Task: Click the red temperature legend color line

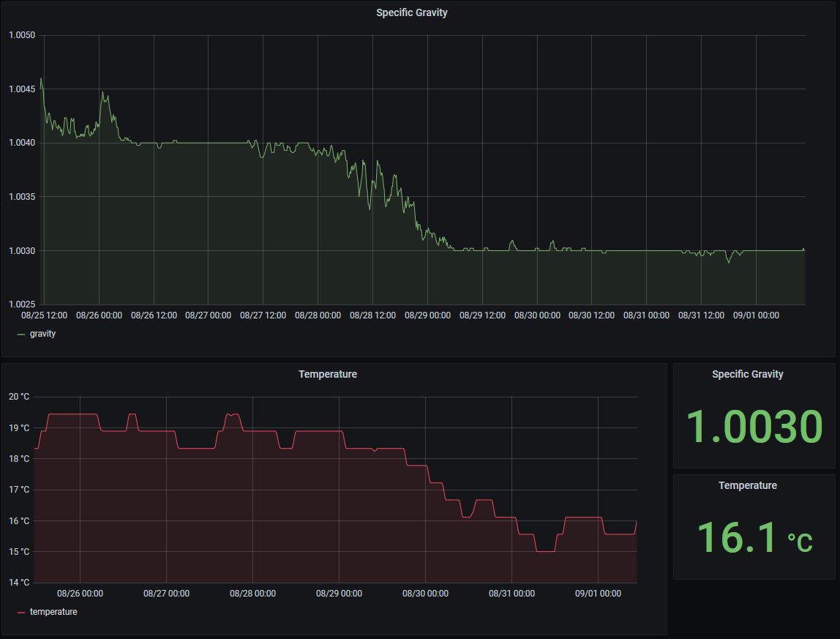Action: click(21, 612)
